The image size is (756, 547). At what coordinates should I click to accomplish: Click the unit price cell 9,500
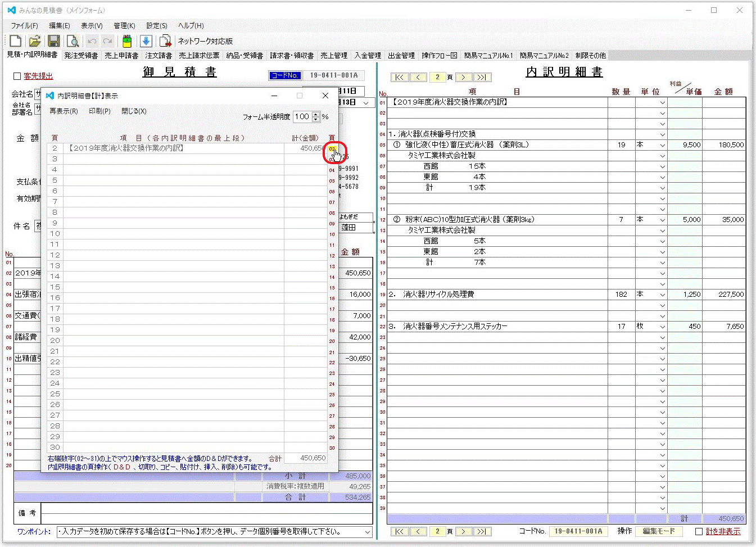[685, 145]
